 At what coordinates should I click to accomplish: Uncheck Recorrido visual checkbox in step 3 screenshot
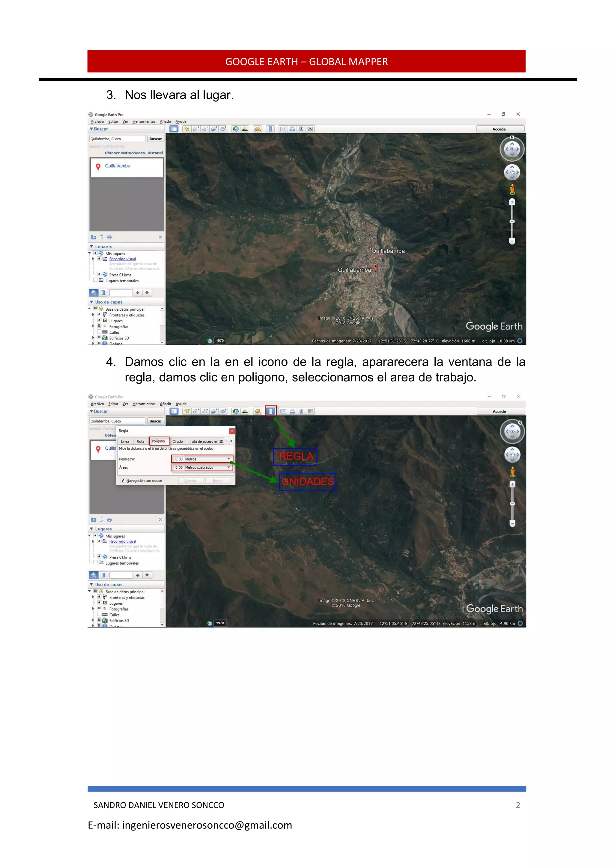[x=100, y=258]
